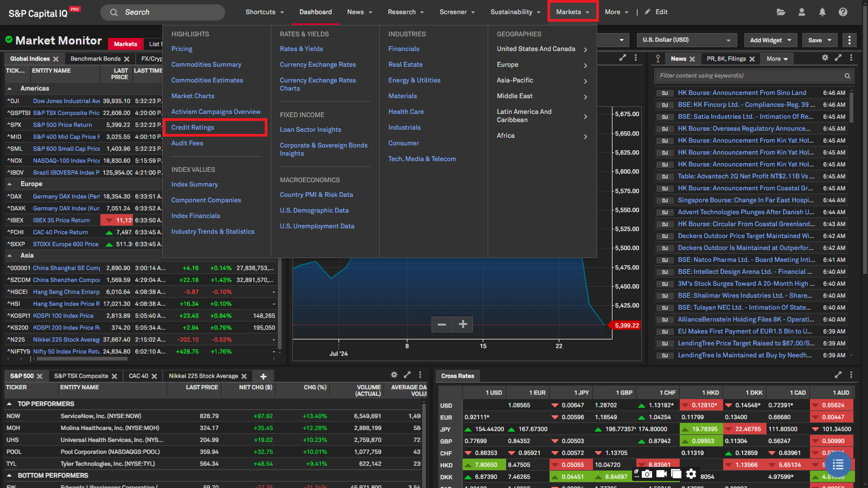Image resolution: width=868 pixels, height=488 pixels.
Task: Open the blue checklist floating button
Action: pos(838,465)
